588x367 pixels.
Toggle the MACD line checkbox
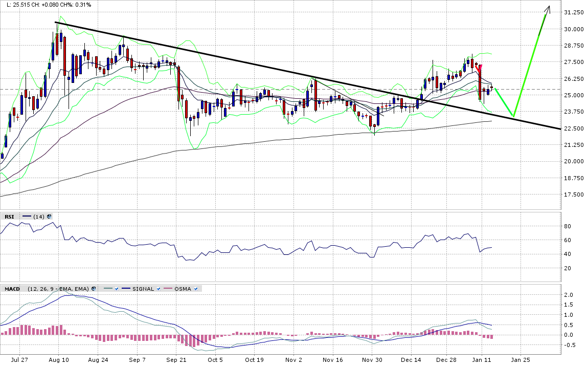coord(116,289)
